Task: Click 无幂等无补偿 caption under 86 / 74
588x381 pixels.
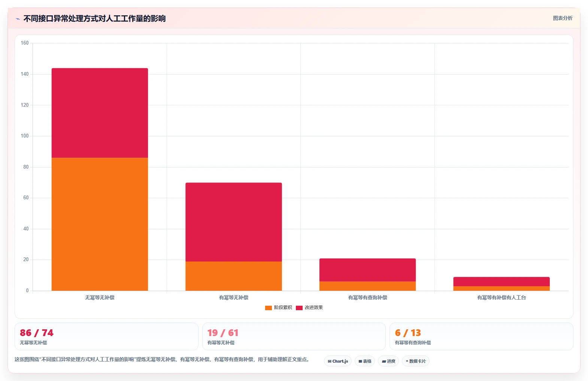Action: (x=33, y=343)
